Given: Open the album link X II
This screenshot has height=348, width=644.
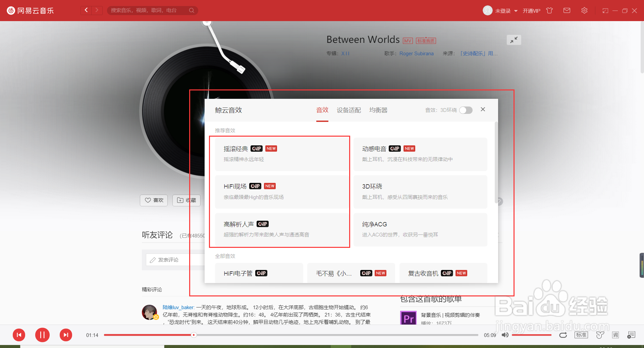Looking at the screenshot, I should click(x=345, y=54).
